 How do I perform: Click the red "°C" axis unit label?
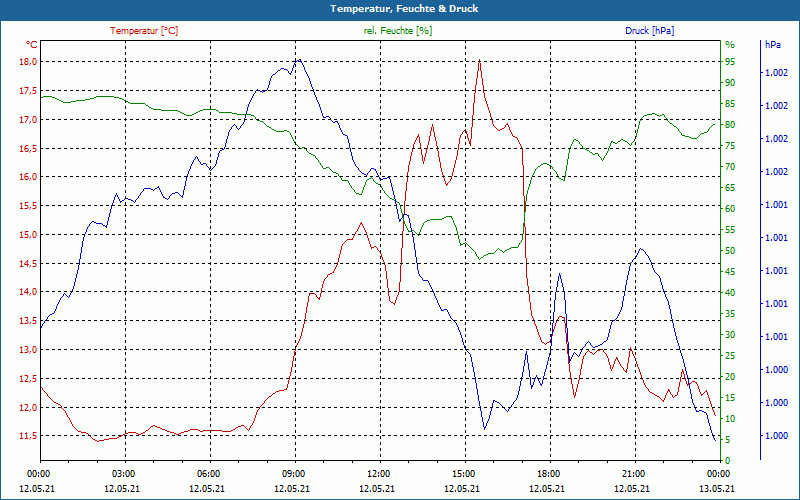[x=32, y=45]
